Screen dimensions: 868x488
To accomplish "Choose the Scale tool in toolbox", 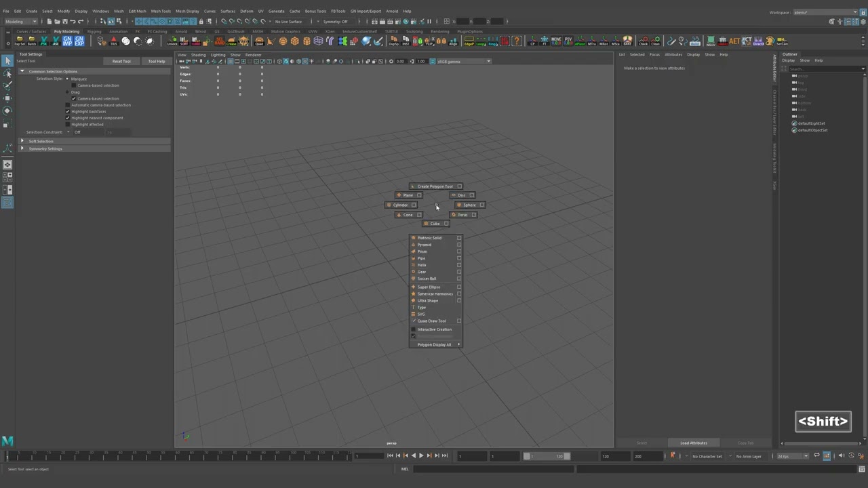I will [x=7, y=125].
